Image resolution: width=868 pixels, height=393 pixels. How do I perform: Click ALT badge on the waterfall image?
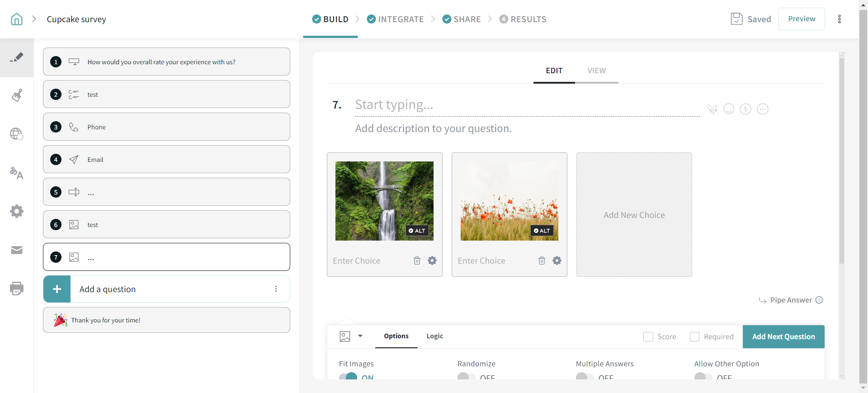pyautogui.click(x=417, y=231)
